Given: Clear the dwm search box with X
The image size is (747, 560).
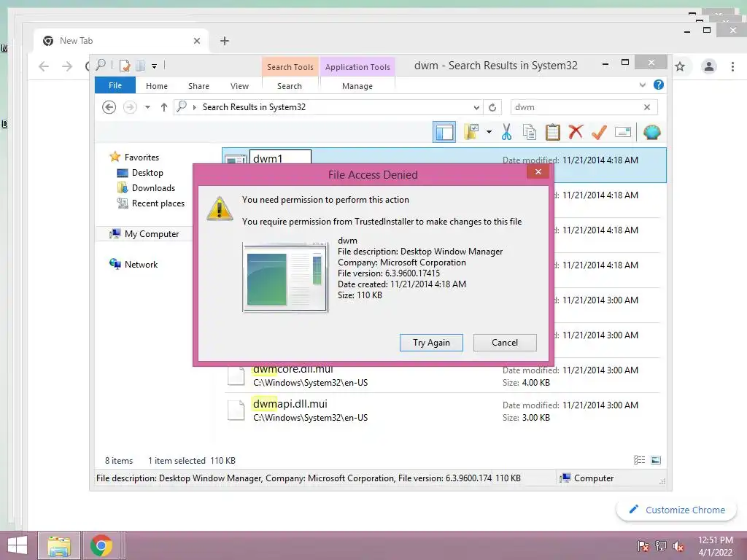Looking at the screenshot, I should click(647, 107).
